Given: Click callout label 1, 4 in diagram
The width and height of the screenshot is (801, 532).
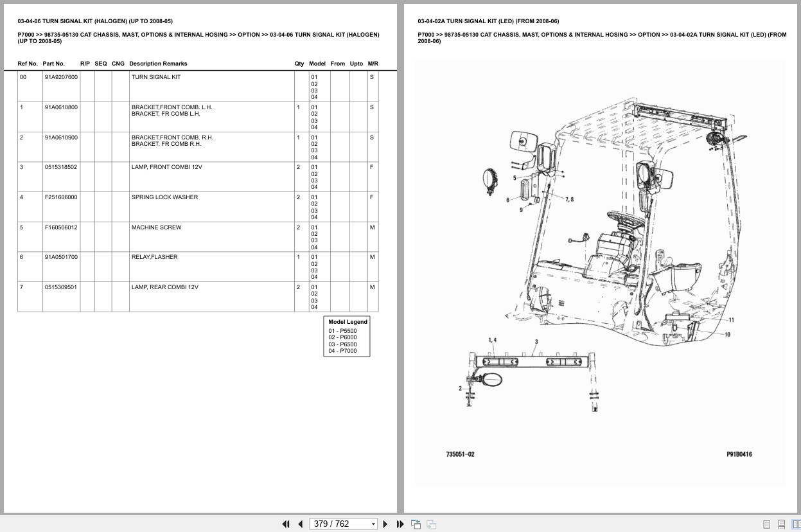Looking at the screenshot, I should pyautogui.click(x=492, y=339).
